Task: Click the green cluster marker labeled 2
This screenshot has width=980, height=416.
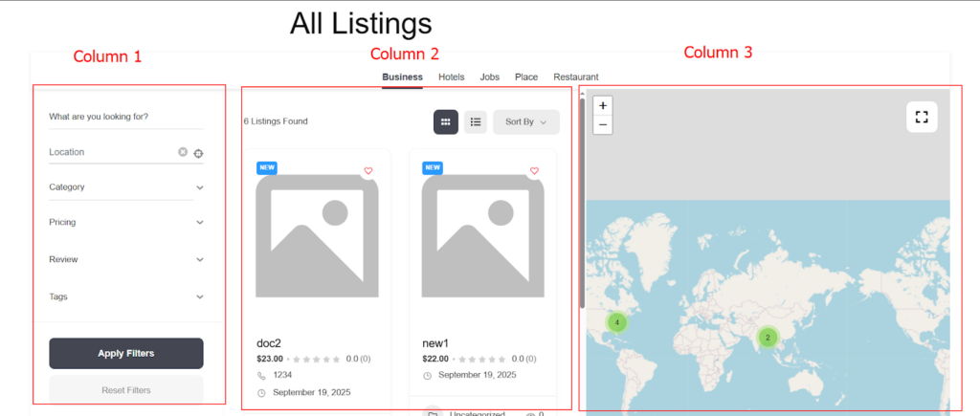Action: point(768,338)
